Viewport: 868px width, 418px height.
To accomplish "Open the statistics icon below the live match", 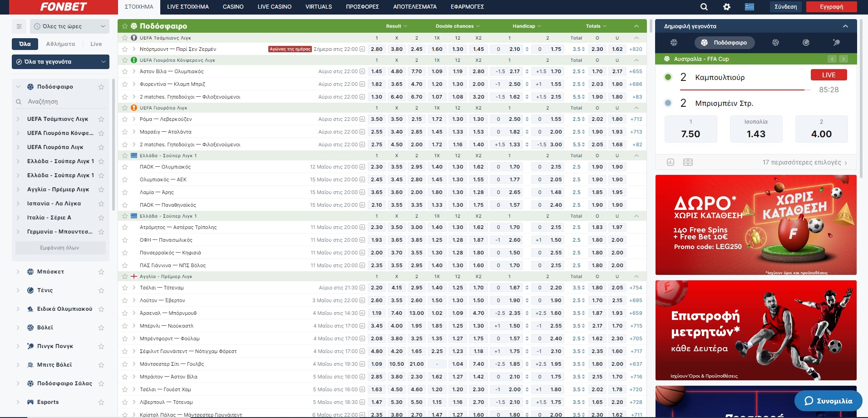I will point(671,162).
